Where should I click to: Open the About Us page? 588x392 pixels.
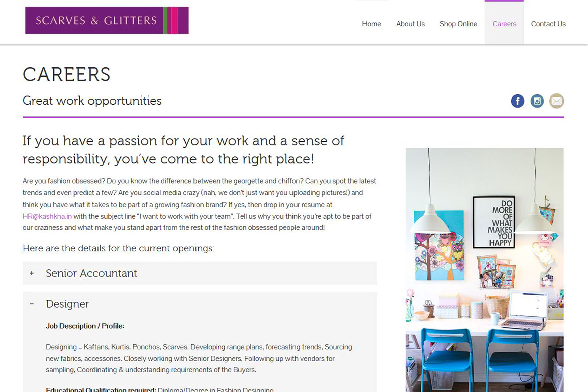click(x=410, y=24)
